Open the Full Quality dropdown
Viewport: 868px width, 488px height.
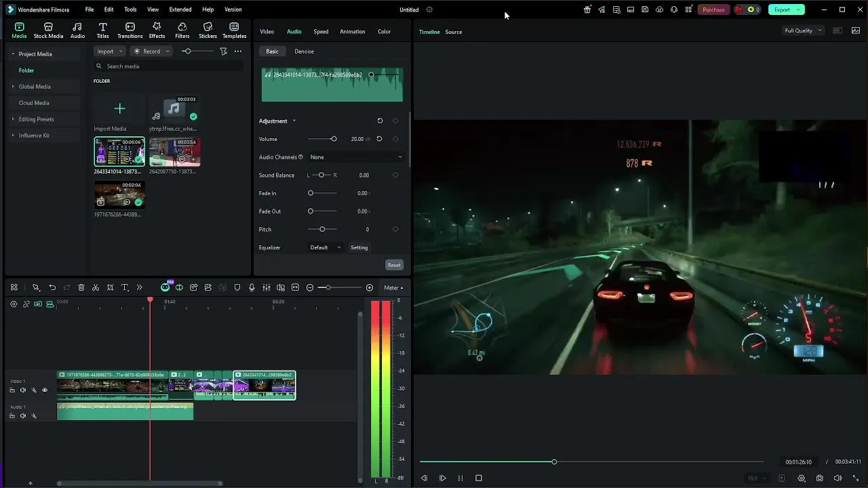pos(804,30)
